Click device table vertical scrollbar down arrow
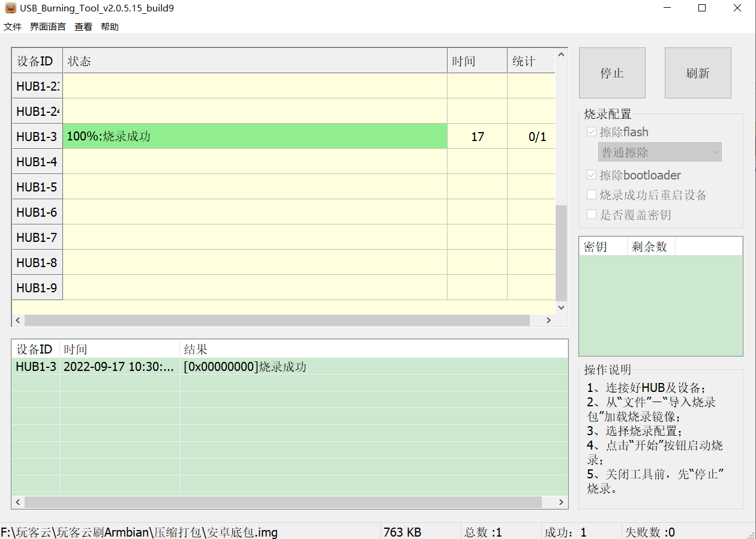Image resolution: width=756 pixels, height=539 pixels. click(562, 307)
